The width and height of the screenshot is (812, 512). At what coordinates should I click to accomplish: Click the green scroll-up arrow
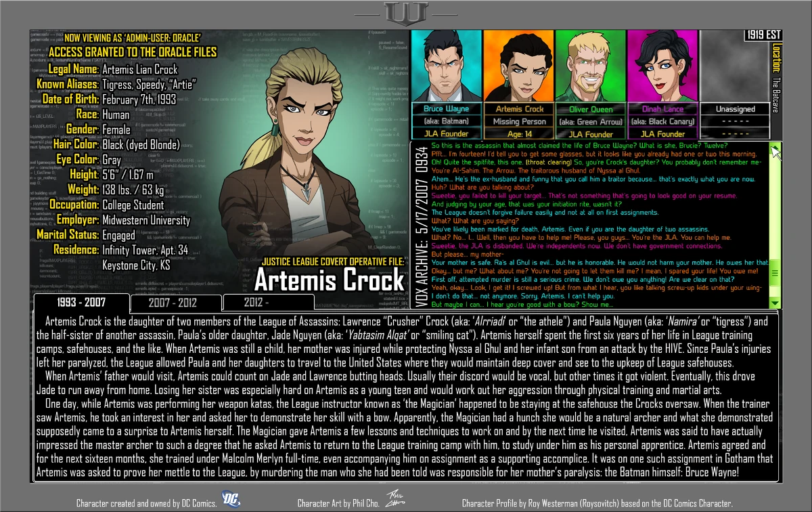775,146
